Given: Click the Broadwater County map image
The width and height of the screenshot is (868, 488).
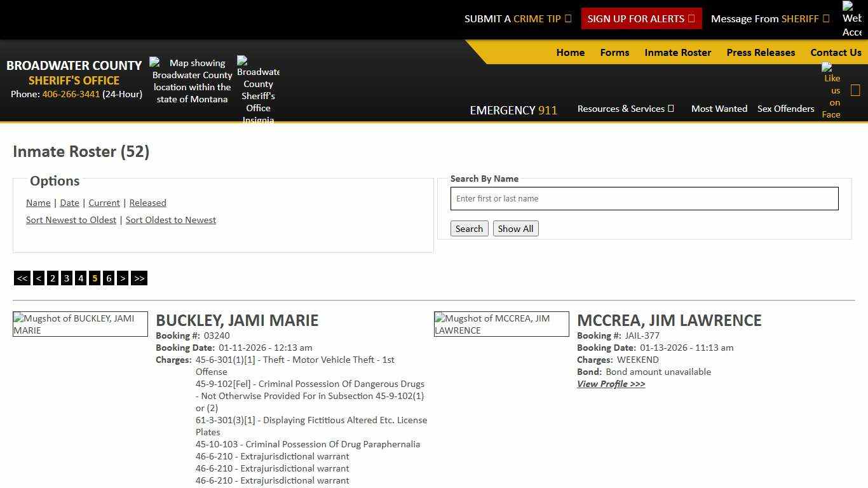Looking at the screenshot, I should click(191, 81).
